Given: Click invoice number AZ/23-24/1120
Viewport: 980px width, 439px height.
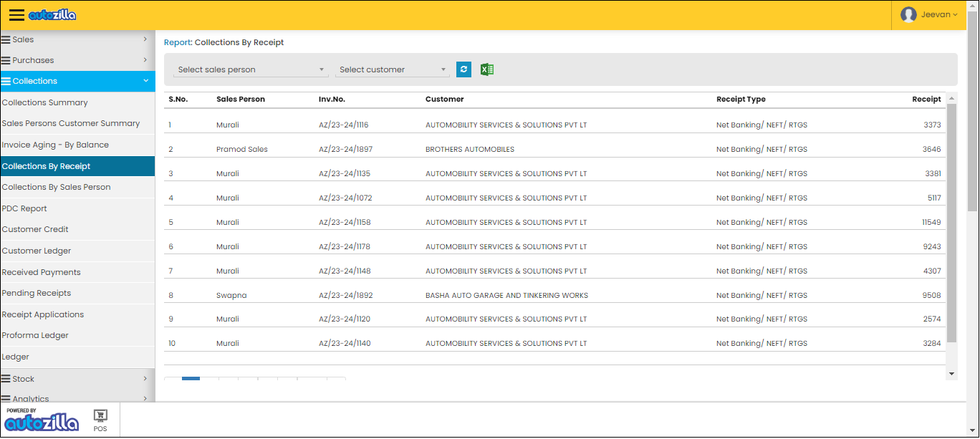Looking at the screenshot, I should pyautogui.click(x=345, y=319).
